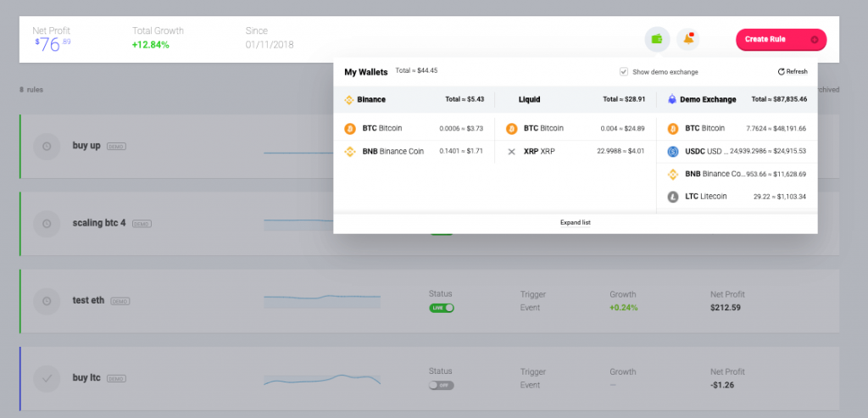Click the Binance Coin icon under Binance
Image resolution: width=868 pixels, height=418 pixels.
(350, 151)
